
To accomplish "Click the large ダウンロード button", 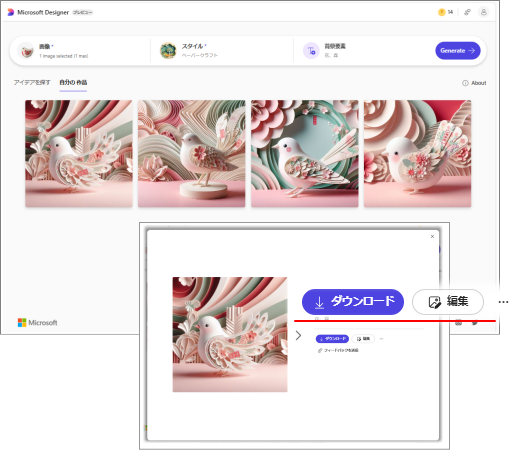I will point(353,302).
